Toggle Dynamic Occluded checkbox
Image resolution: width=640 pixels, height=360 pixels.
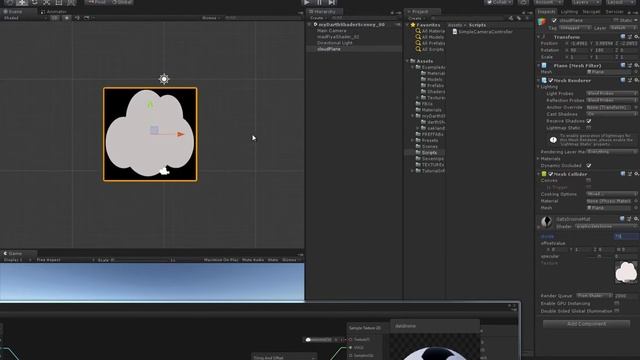tap(589, 165)
